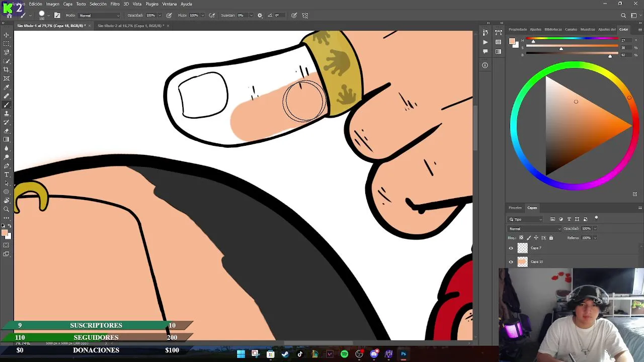This screenshot has height=362, width=644.
Task: Open the layer blend mode Normal dropdown
Action: (534, 229)
